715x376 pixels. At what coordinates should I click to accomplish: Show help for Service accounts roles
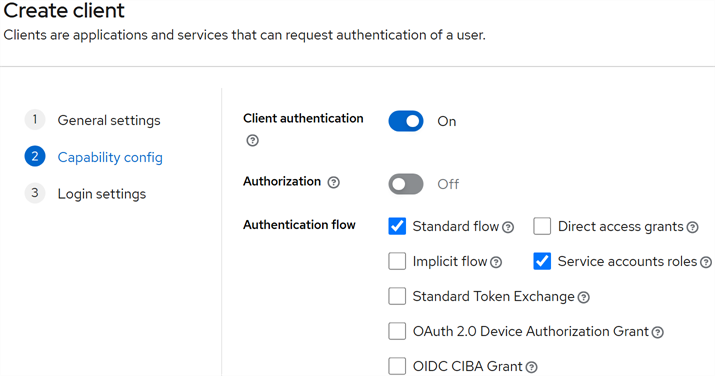pyautogui.click(x=706, y=262)
